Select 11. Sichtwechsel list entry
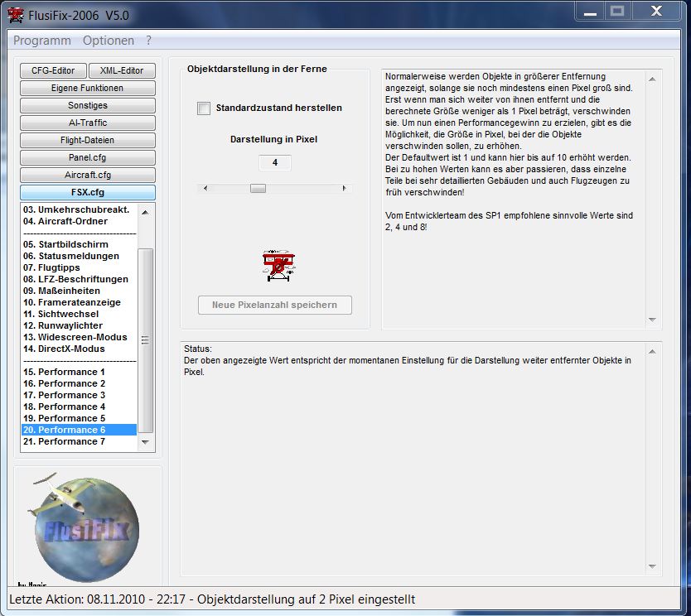Screen dimensions: 691x616 tap(79, 314)
